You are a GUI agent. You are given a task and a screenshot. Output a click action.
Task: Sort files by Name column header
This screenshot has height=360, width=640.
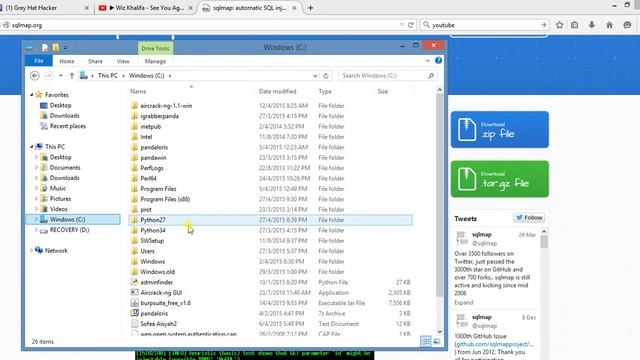click(138, 91)
